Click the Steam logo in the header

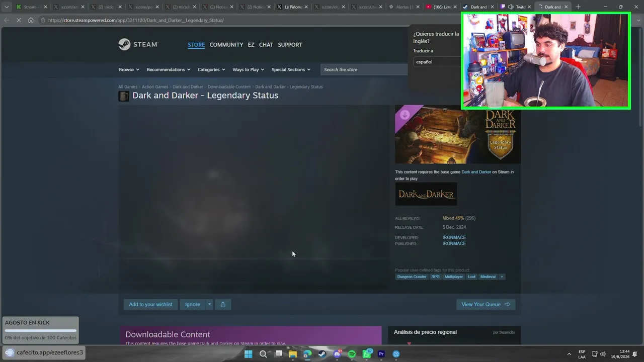(x=138, y=44)
